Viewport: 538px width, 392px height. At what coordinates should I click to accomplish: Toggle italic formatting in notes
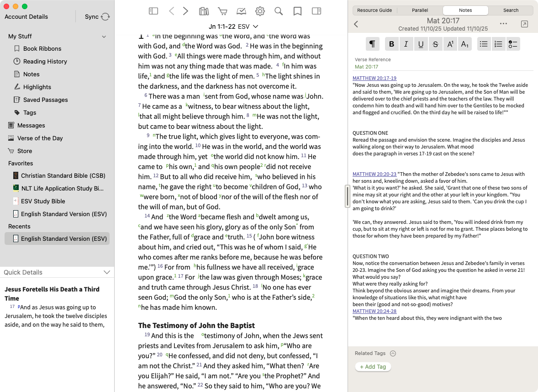coord(406,44)
